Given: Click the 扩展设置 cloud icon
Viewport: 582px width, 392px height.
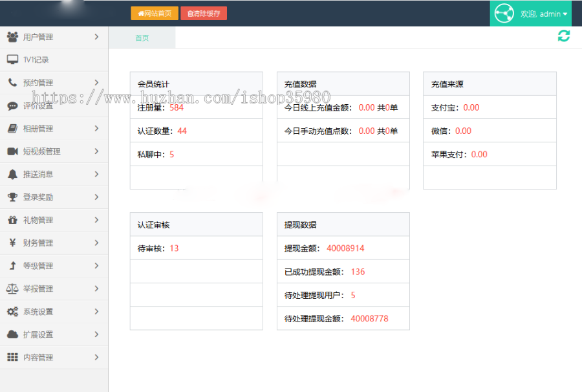Looking at the screenshot, I should 13,334.
